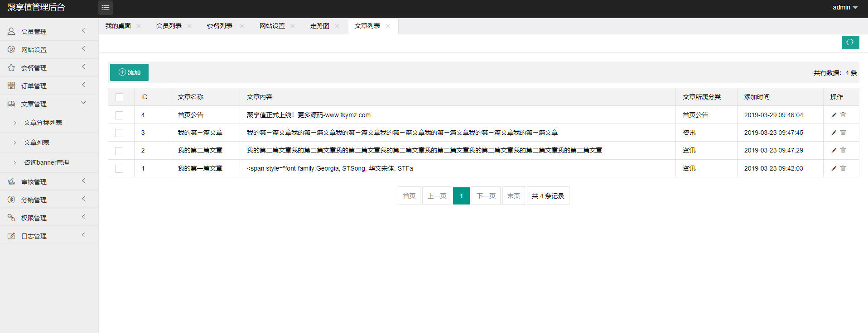Select the checkbox for 我的第一篇文章 row
This screenshot has height=333, width=868.
pyautogui.click(x=119, y=169)
